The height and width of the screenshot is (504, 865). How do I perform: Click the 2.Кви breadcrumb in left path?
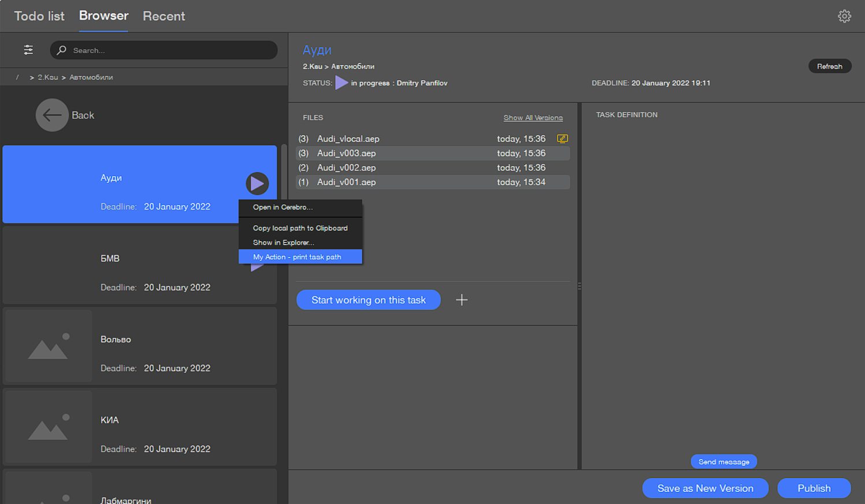click(x=48, y=77)
